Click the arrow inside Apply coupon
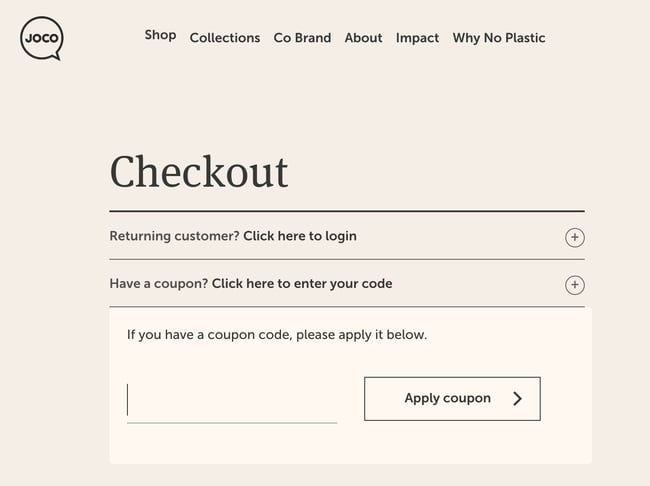The width and height of the screenshot is (650, 486). point(517,398)
